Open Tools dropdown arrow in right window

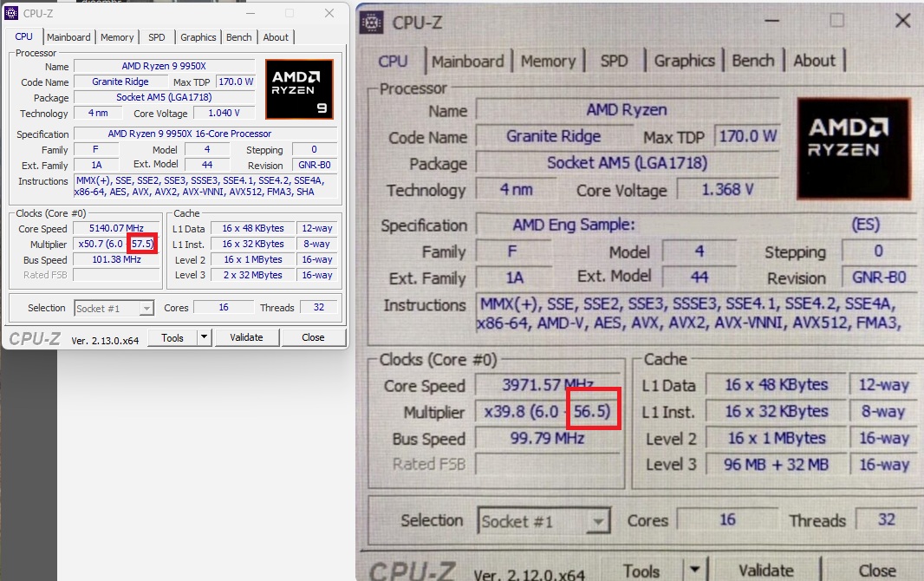(x=695, y=569)
